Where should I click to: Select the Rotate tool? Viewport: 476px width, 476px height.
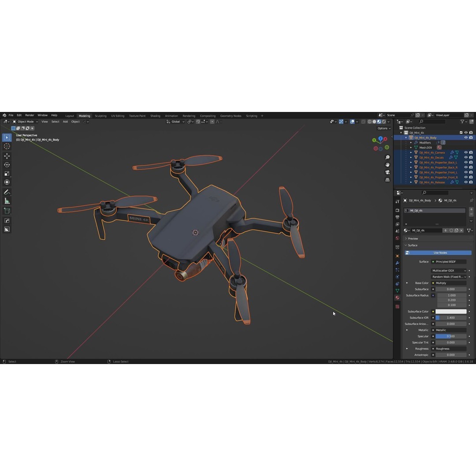[7, 165]
